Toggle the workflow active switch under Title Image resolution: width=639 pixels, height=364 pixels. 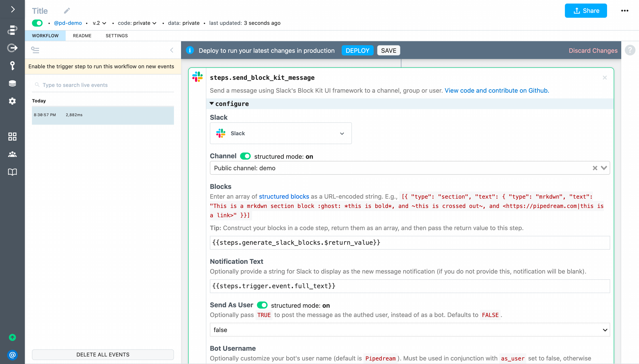pos(37,23)
